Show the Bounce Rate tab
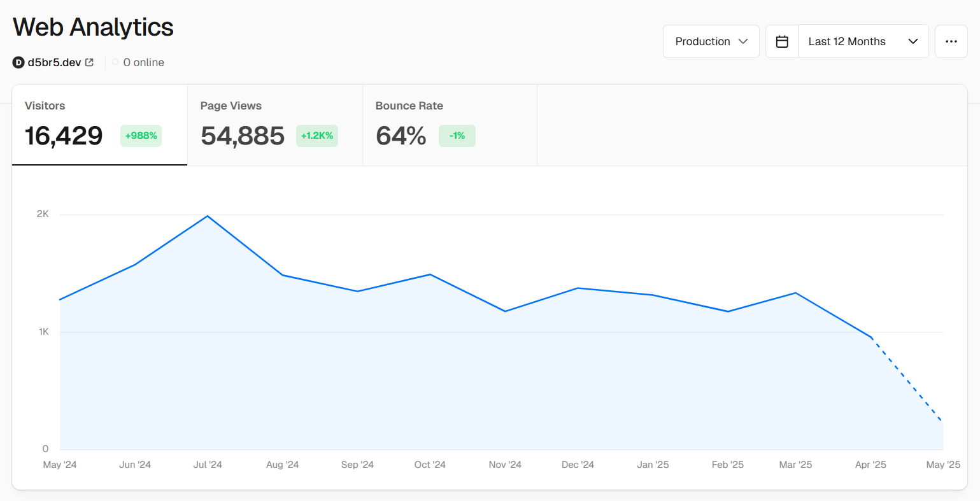 click(x=449, y=125)
